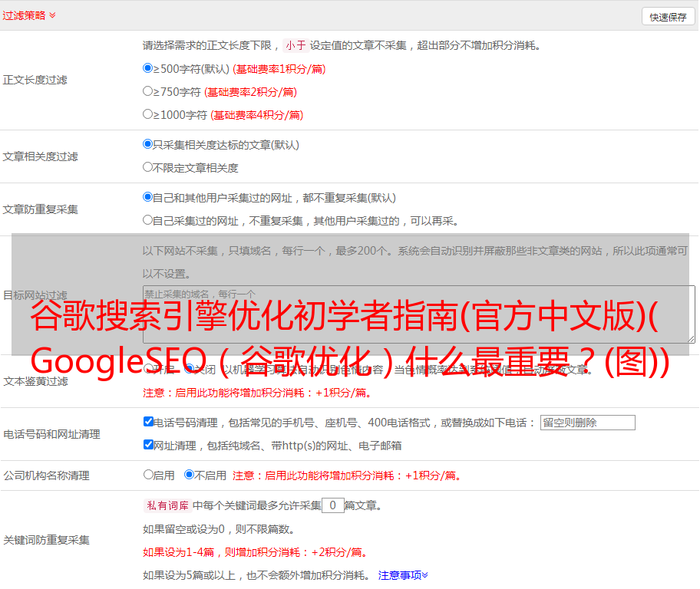This screenshot has height=589, width=700.
Task: Select 只采集相关度达标的文章(默认) radio
Action: (x=147, y=143)
